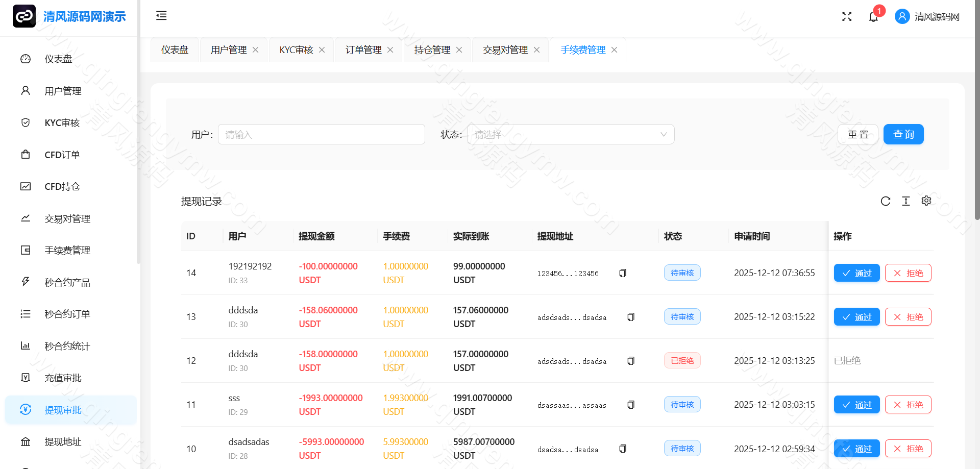The image size is (980, 469).
Task: Open the notification bell with badge 1
Action: (x=873, y=16)
